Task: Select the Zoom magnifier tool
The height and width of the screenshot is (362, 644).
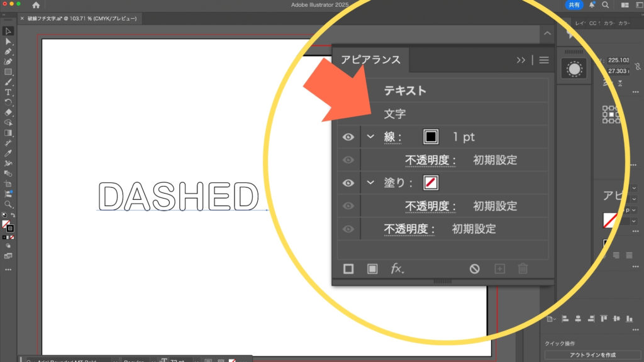Action: (x=8, y=204)
